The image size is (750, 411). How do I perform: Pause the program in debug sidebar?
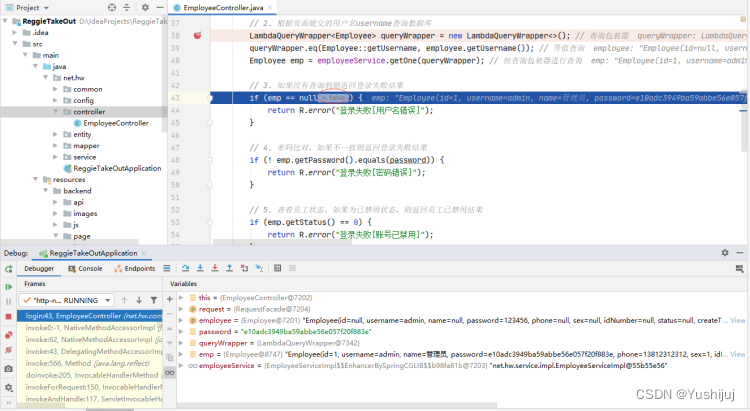coord(8,301)
